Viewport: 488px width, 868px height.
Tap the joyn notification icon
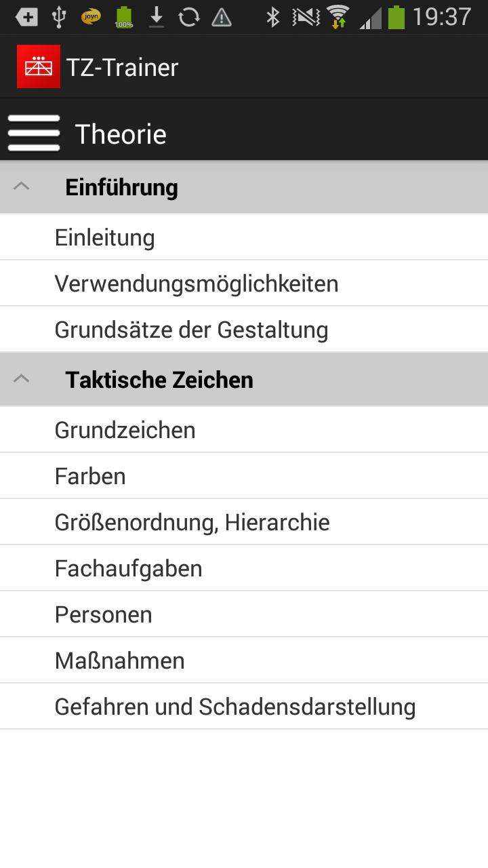(91, 15)
